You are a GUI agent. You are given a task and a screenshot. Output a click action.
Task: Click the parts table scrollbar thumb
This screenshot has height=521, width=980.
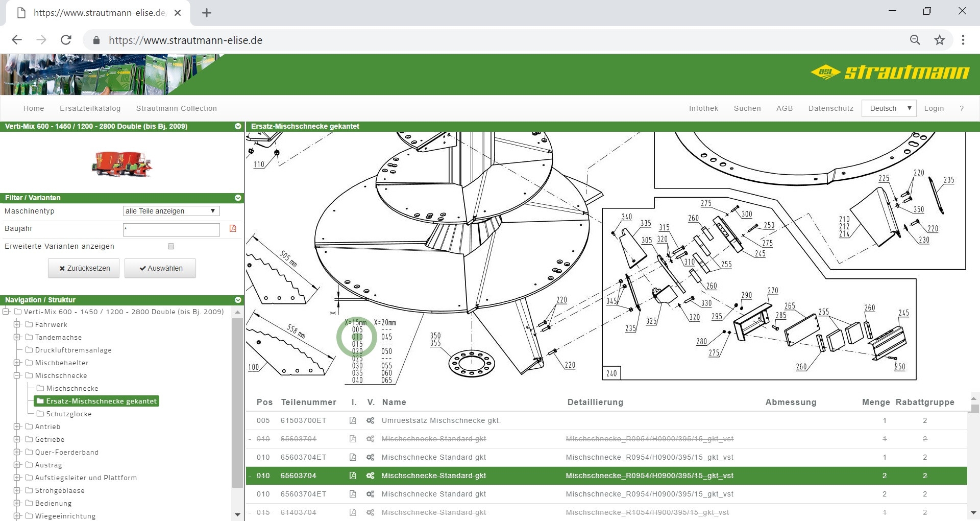975,409
